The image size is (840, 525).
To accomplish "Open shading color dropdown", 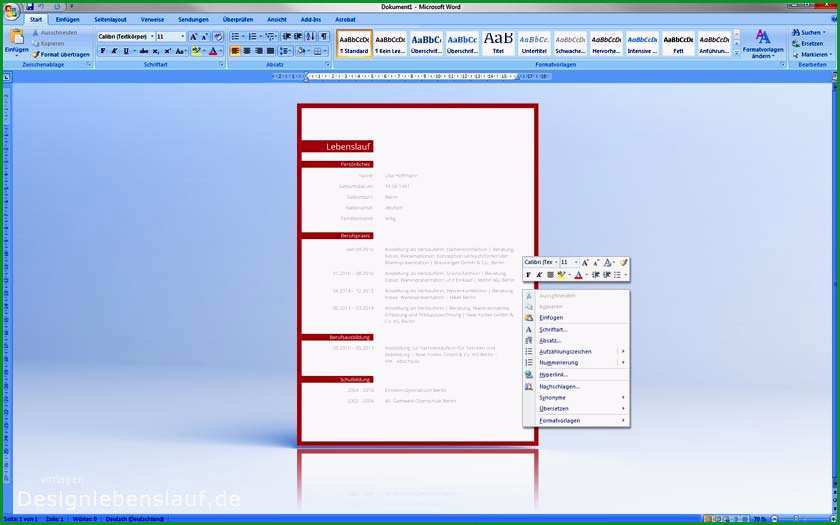I will tap(309, 51).
